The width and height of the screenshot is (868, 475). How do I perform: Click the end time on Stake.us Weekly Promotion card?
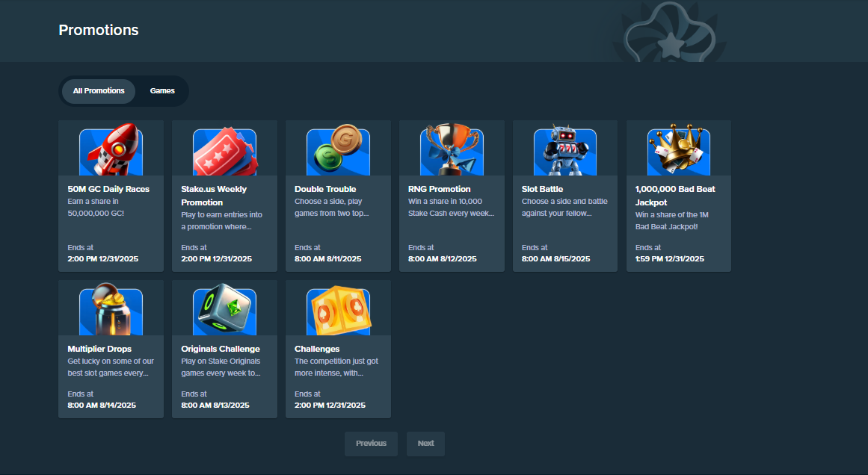(217, 259)
